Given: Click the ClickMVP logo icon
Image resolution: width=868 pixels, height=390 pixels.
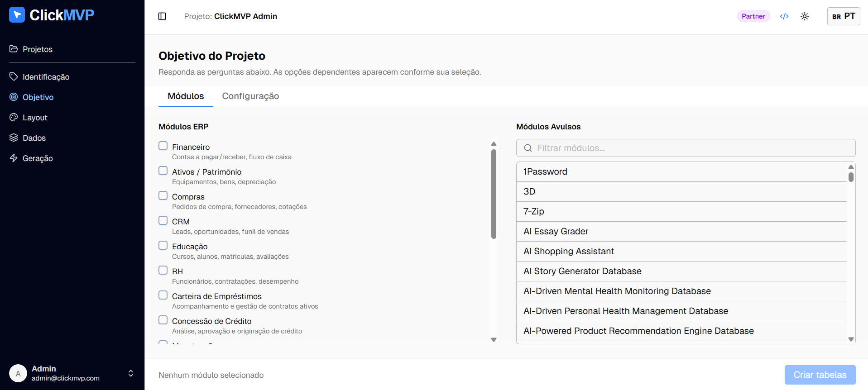Looking at the screenshot, I should pos(17,15).
